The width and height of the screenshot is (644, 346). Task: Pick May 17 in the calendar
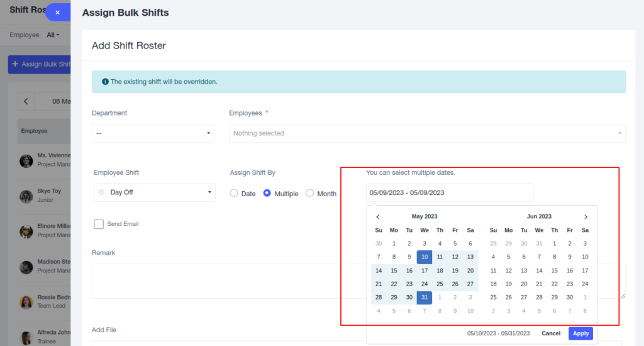coord(425,271)
